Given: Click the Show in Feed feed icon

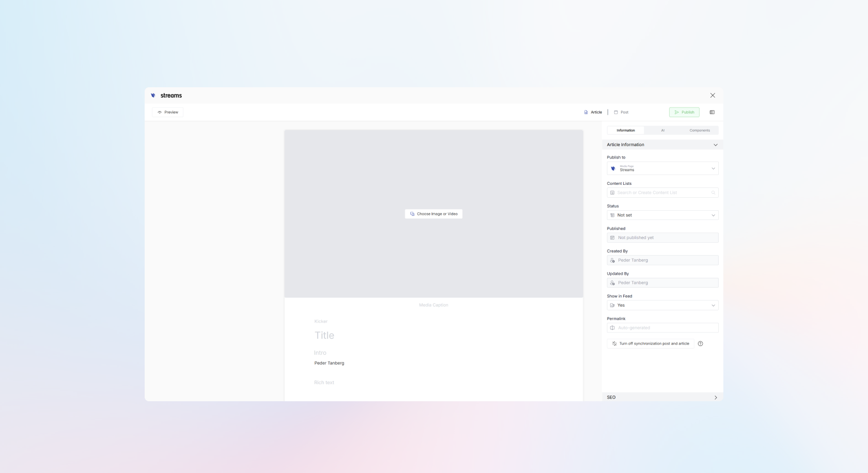Looking at the screenshot, I should (x=612, y=305).
